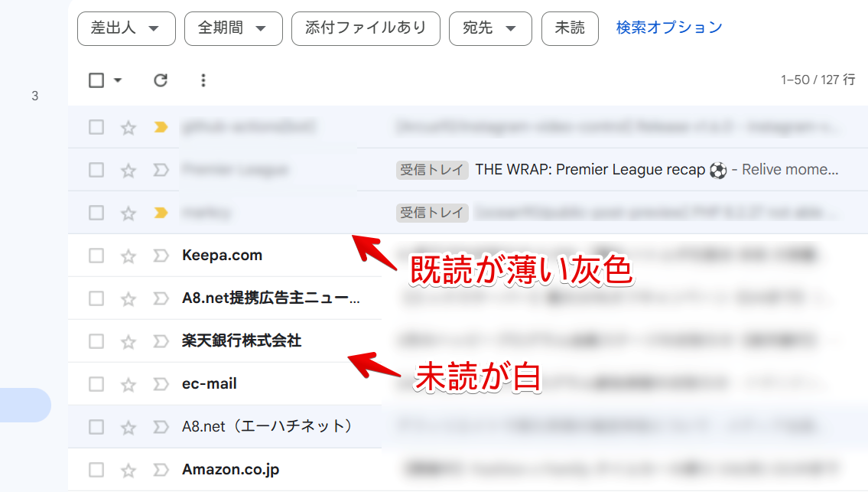This screenshot has width=868, height=492.
Task: Filter by 未読 unread messages
Action: (570, 28)
